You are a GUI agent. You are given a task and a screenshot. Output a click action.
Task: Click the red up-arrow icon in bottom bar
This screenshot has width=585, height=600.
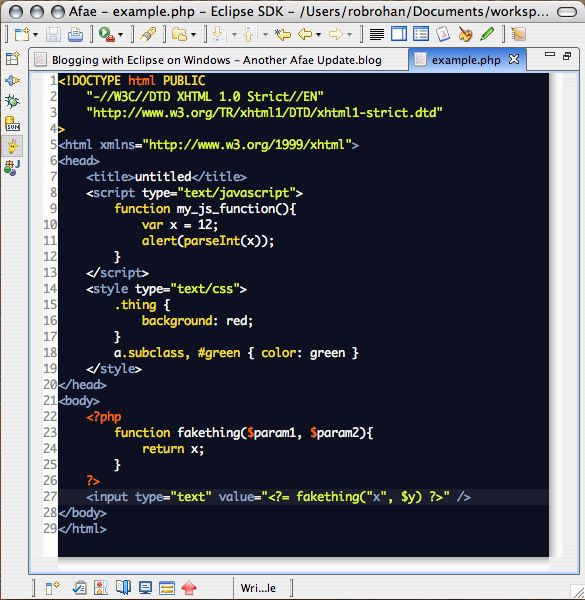click(x=189, y=587)
